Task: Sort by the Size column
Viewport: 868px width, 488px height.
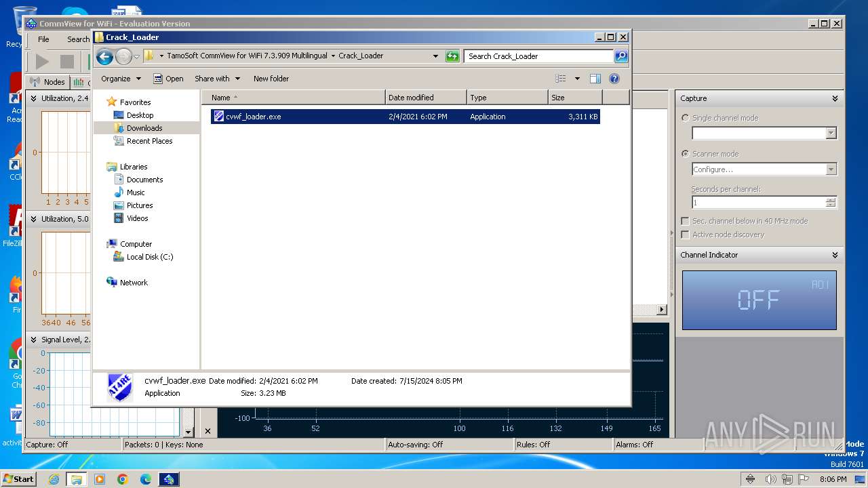Action: [x=575, y=98]
